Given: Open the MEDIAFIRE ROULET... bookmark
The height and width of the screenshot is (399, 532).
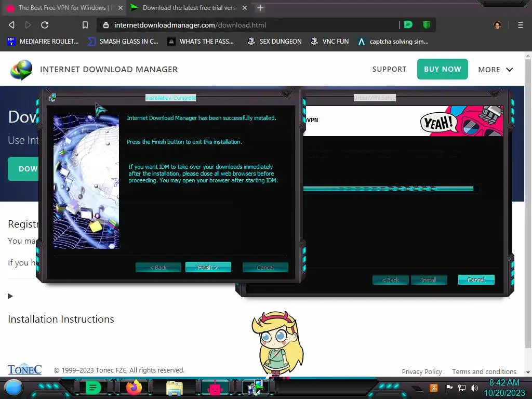Looking at the screenshot, I should point(43,42).
